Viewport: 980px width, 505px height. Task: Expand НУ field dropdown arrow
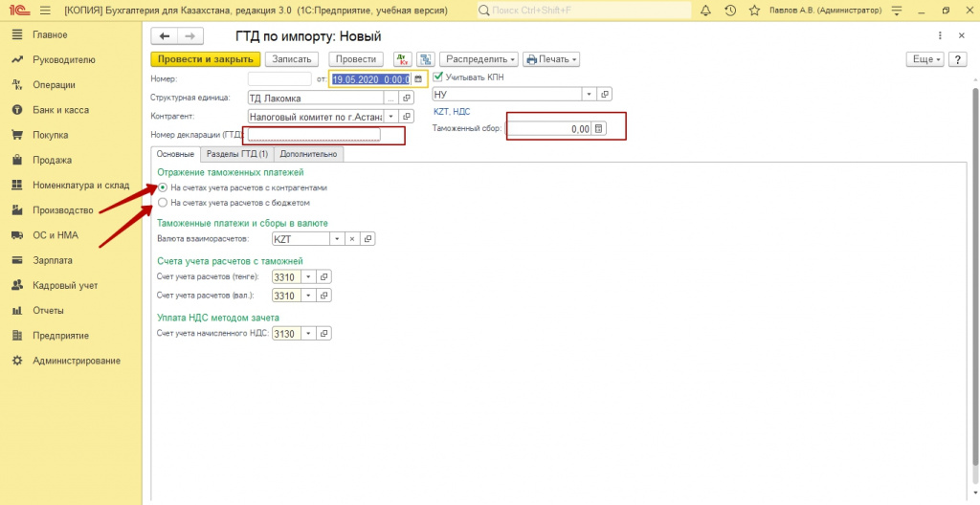tap(590, 94)
